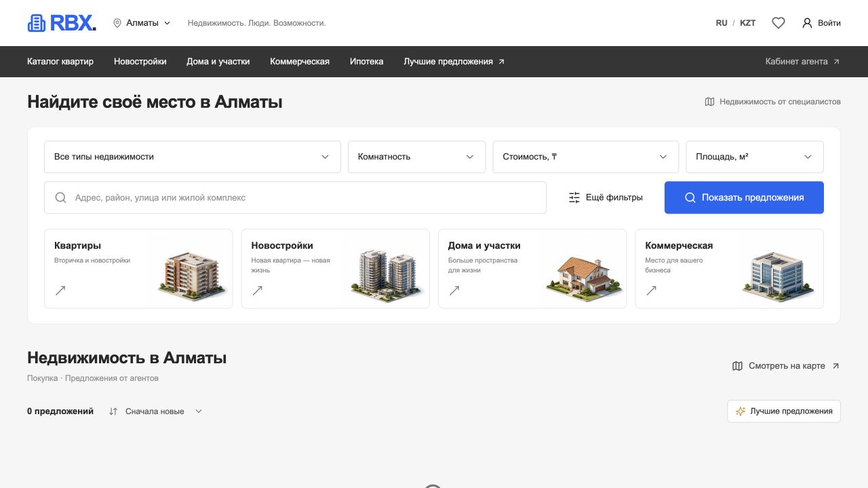
Task: Click the RBX logo
Action: [62, 23]
